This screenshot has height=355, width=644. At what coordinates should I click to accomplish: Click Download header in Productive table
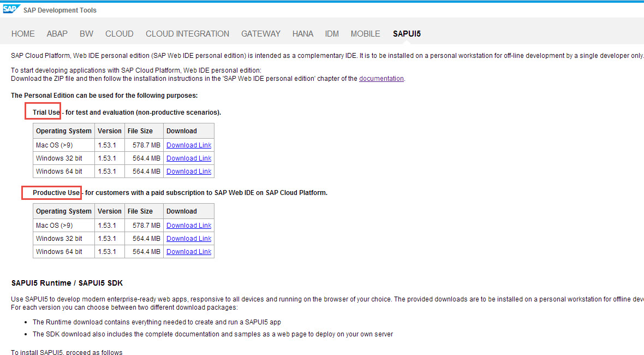pos(189,211)
